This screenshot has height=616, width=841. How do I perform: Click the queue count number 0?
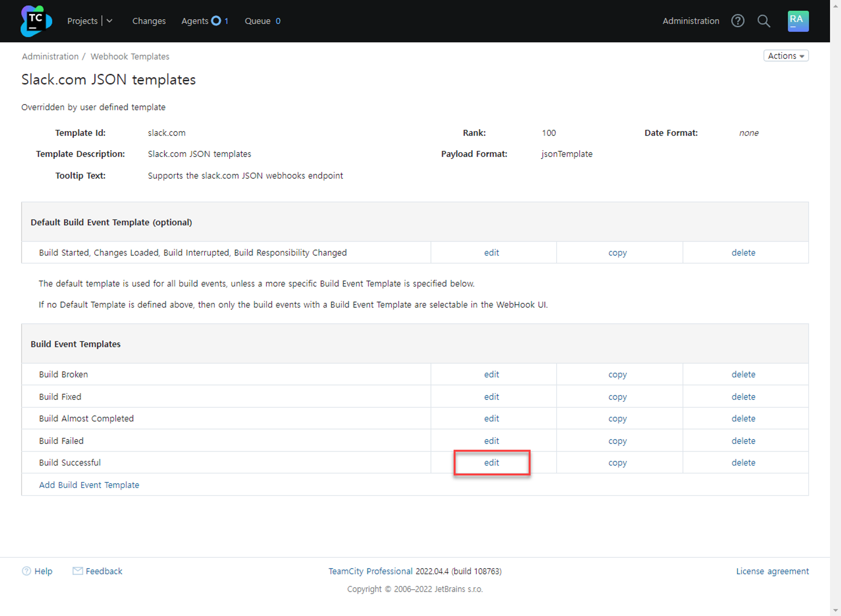pyautogui.click(x=278, y=21)
